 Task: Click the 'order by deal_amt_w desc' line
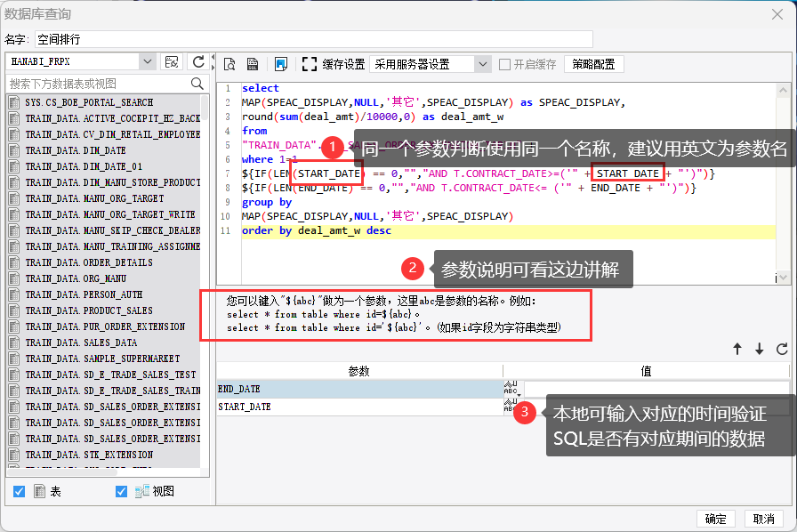pyautogui.click(x=317, y=230)
